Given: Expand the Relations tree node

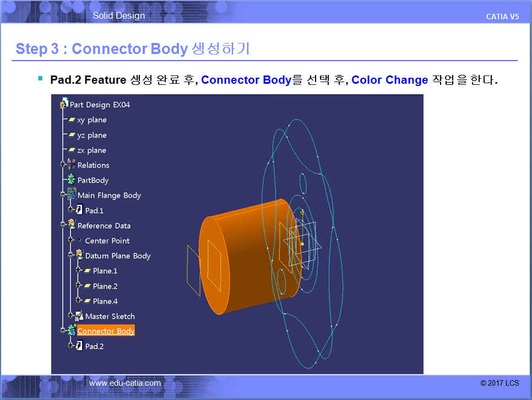Looking at the screenshot, I should (64, 165).
